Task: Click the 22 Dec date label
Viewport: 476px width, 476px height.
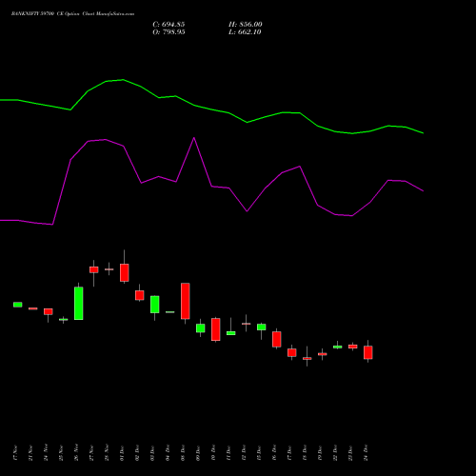Action: pyautogui.click(x=335, y=452)
